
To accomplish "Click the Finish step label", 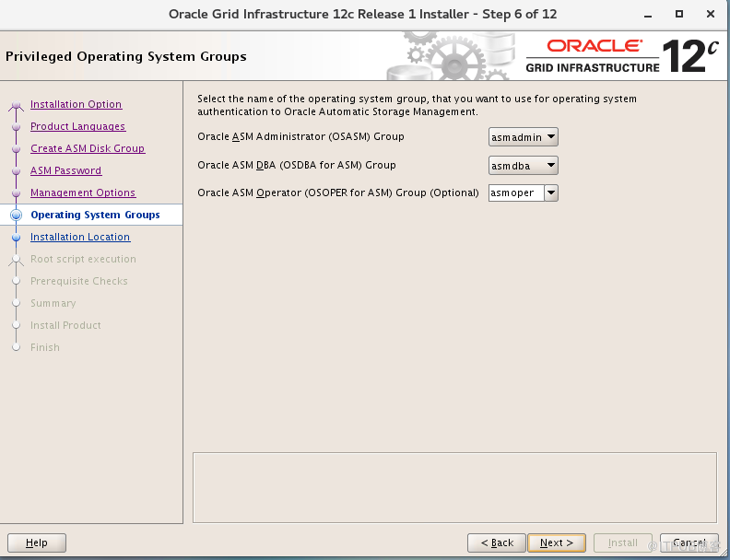I will coord(44,347).
